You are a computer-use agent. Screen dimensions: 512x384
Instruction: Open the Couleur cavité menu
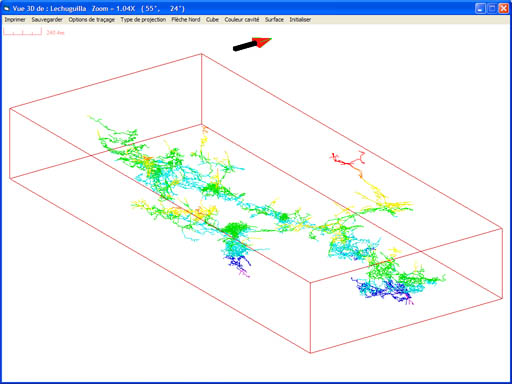[x=242, y=20]
